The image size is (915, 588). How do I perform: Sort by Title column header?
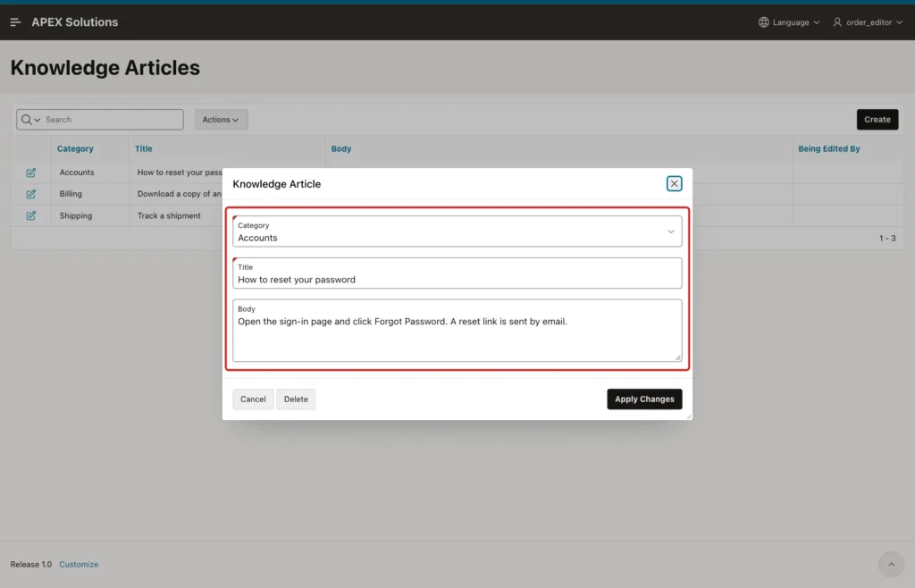[x=144, y=148]
